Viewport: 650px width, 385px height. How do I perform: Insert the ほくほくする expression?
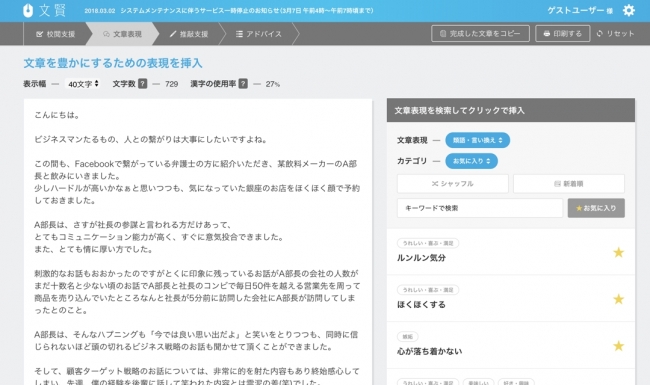pos(421,305)
